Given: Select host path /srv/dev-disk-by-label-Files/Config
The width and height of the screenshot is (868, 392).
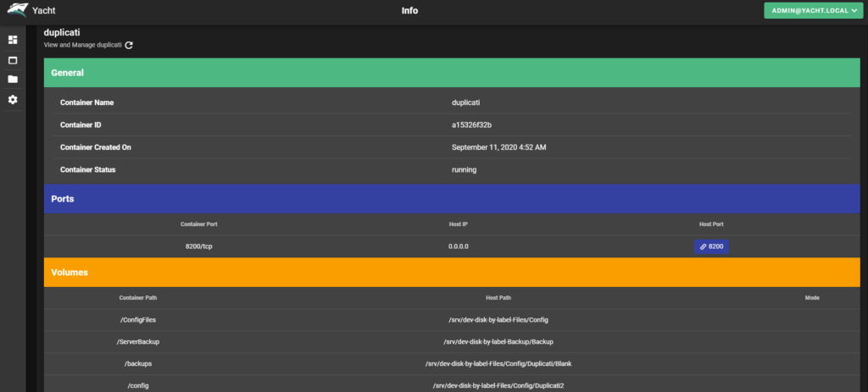Looking at the screenshot, I should 498,319.
